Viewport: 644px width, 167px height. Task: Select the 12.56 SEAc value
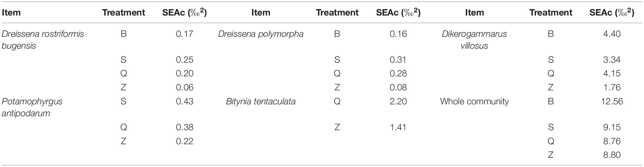point(612,101)
